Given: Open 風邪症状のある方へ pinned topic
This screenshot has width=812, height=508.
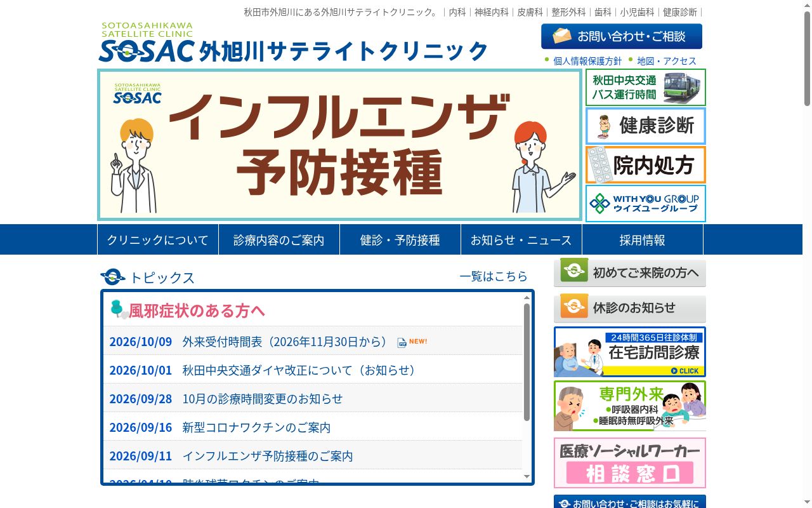Looking at the screenshot, I should 197,311.
